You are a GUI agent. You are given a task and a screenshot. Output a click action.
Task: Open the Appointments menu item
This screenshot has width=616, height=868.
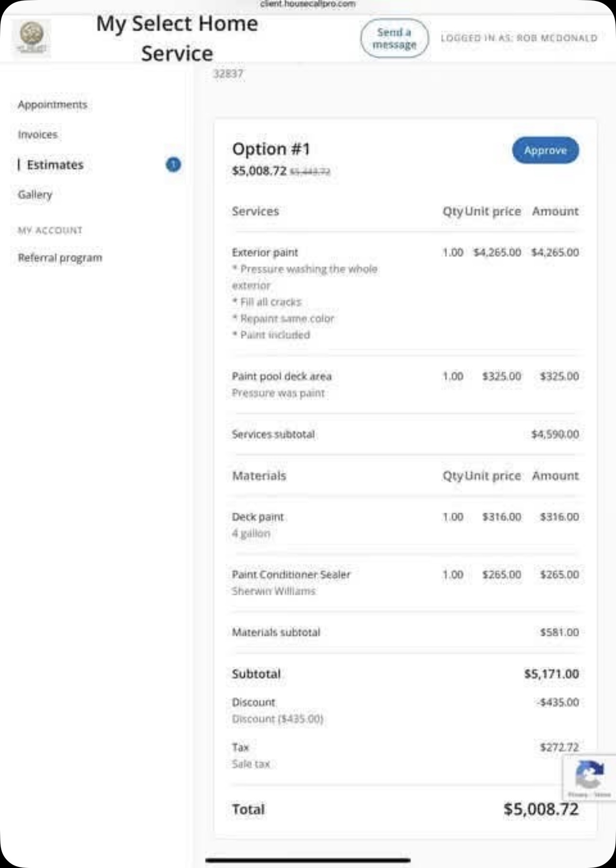53,105
